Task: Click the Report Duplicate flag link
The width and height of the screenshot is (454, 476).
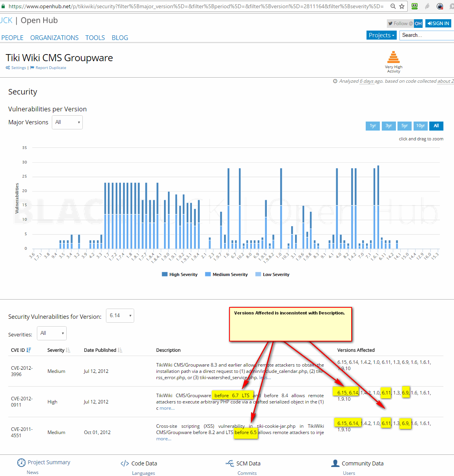Action: pos(48,68)
